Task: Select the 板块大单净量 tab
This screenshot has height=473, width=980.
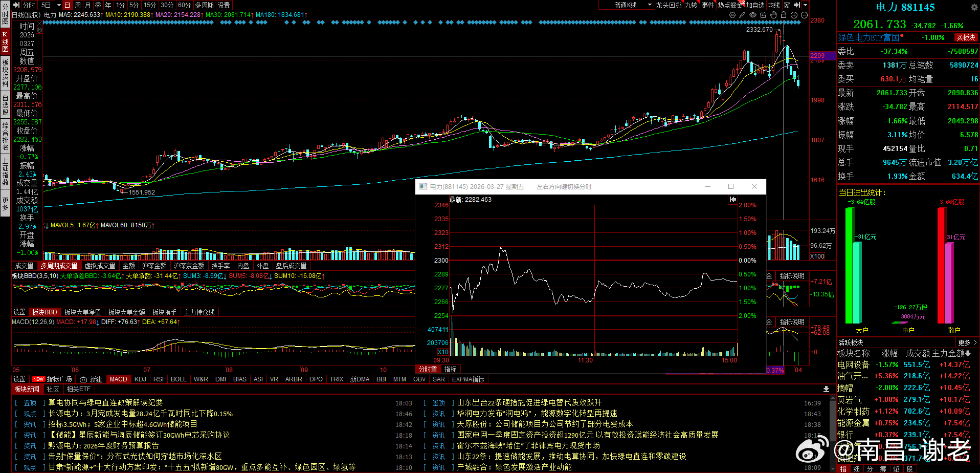Action: (x=82, y=312)
